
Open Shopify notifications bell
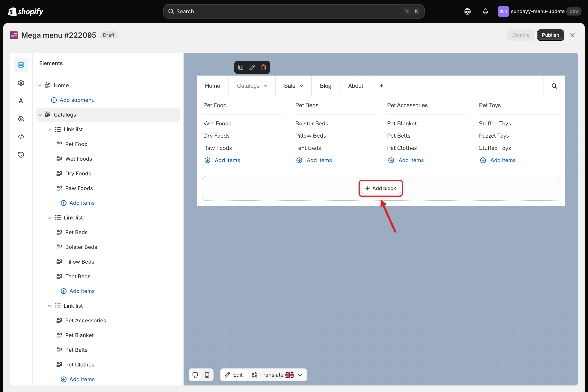point(485,11)
